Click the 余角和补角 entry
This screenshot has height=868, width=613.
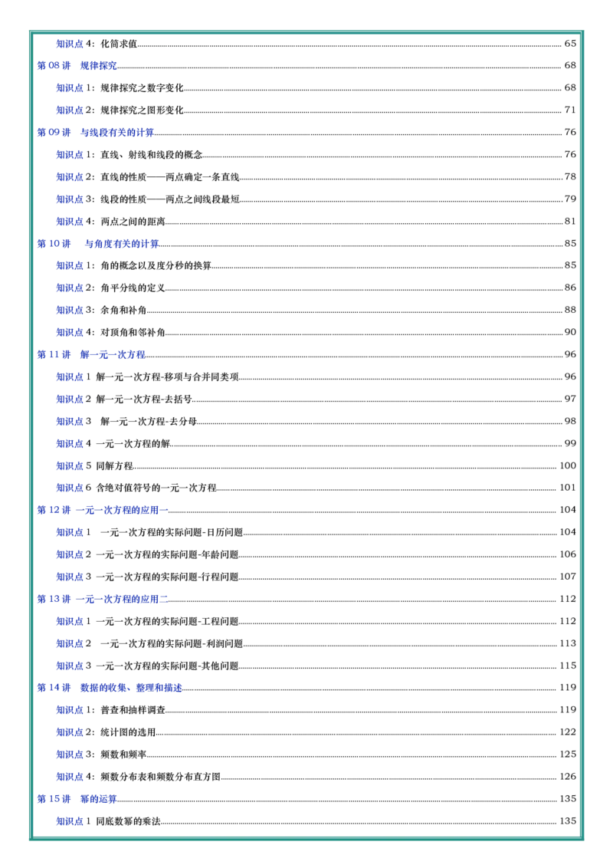[316, 310]
